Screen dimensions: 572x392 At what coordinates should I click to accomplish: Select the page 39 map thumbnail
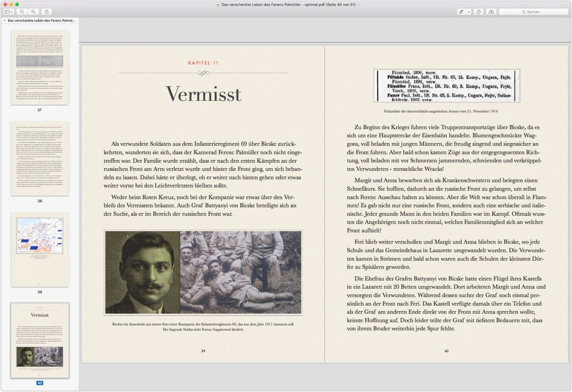(x=40, y=250)
